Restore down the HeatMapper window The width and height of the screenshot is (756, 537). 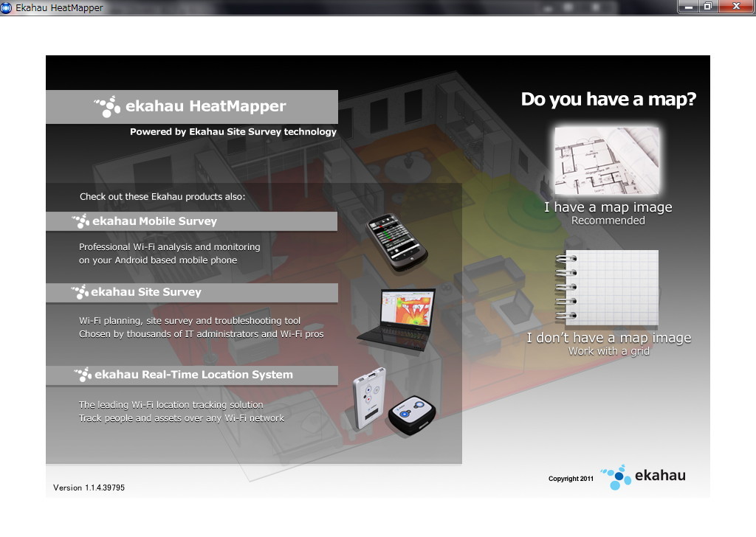(x=708, y=6)
